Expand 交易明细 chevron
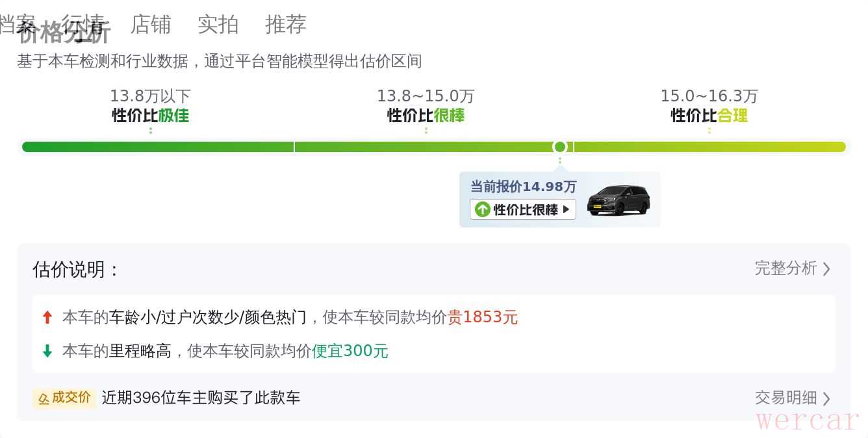This screenshot has width=868, height=438. tap(826, 398)
